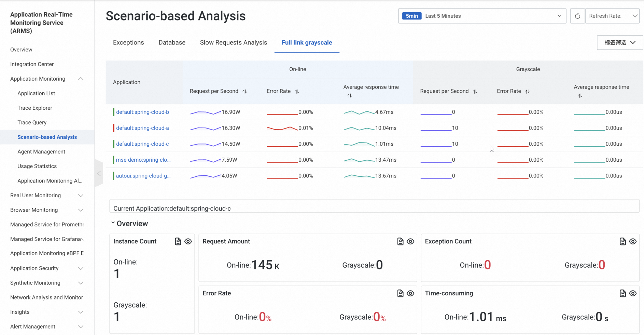Switch to the Slow Requests Analysis tab
This screenshot has height=335, width=644.
pos(233,42)
